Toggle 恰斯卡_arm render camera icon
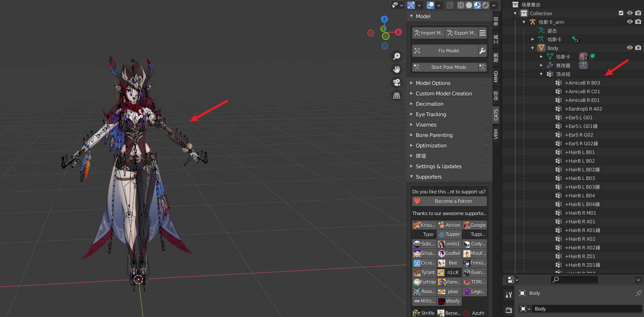Screen dimensions: 644x317 pos(638,22)
